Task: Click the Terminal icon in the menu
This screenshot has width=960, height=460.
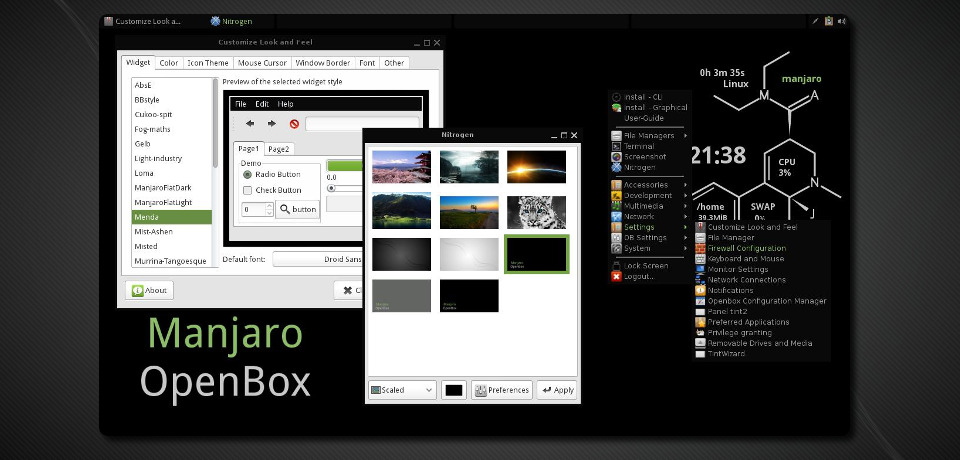Action: tap(617, 146)
